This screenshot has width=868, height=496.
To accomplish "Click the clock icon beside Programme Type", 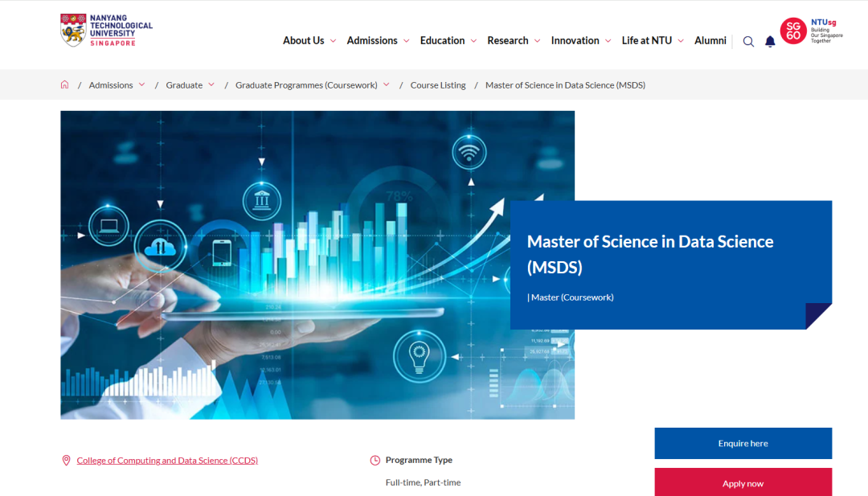I will click(375, 461).
